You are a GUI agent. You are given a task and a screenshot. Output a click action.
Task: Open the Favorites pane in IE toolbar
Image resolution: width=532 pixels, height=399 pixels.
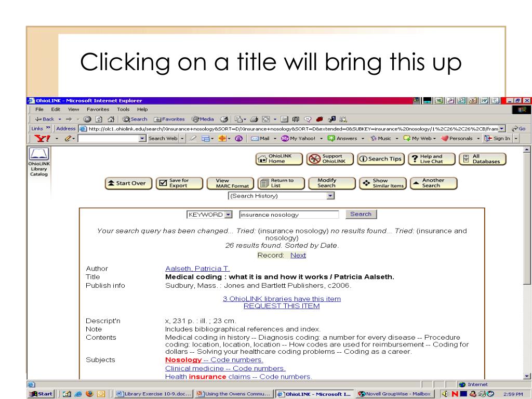(x=169, y=119)
